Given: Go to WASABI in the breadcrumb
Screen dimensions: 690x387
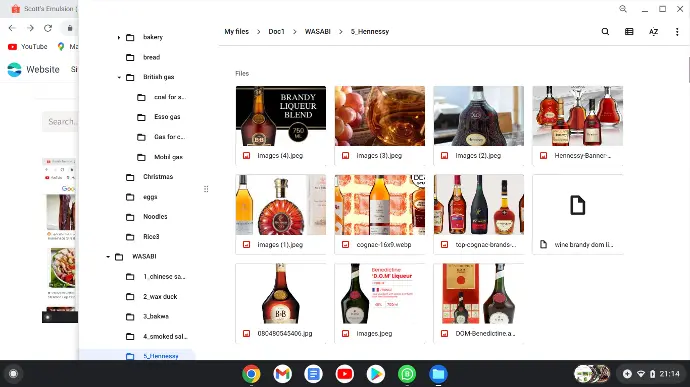Looking at the screenshot, I should pos(317,32).
